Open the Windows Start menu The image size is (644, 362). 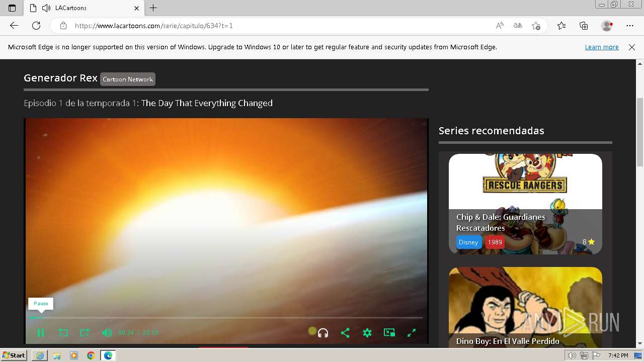pos(14,355)
